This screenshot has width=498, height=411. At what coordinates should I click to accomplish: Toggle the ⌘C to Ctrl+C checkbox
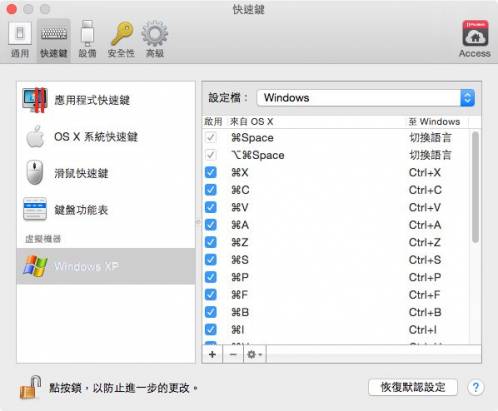pos(211,190)
